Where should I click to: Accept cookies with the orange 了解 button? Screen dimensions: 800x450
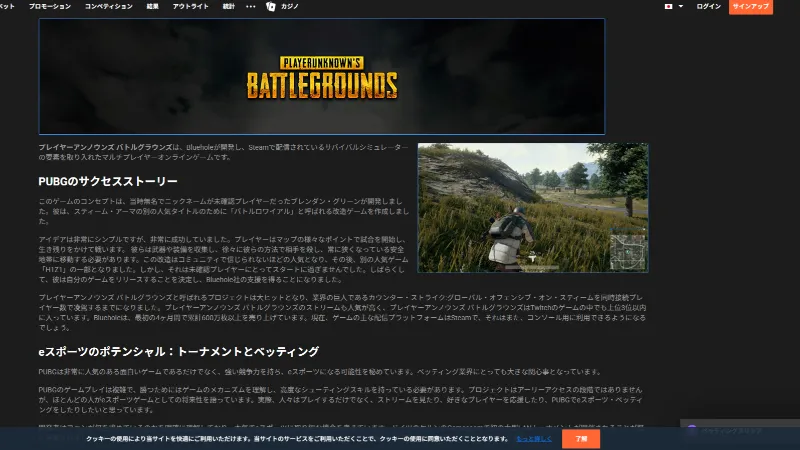pos(581,439)
